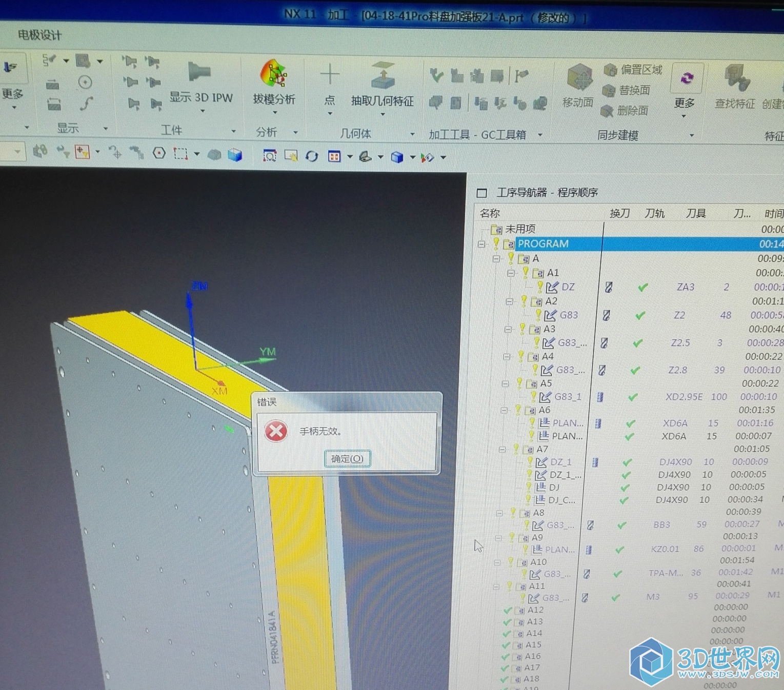784x690 pixels.
Task: Click the tool cell 'M3' in the A11 row
Action: point(653,597)
